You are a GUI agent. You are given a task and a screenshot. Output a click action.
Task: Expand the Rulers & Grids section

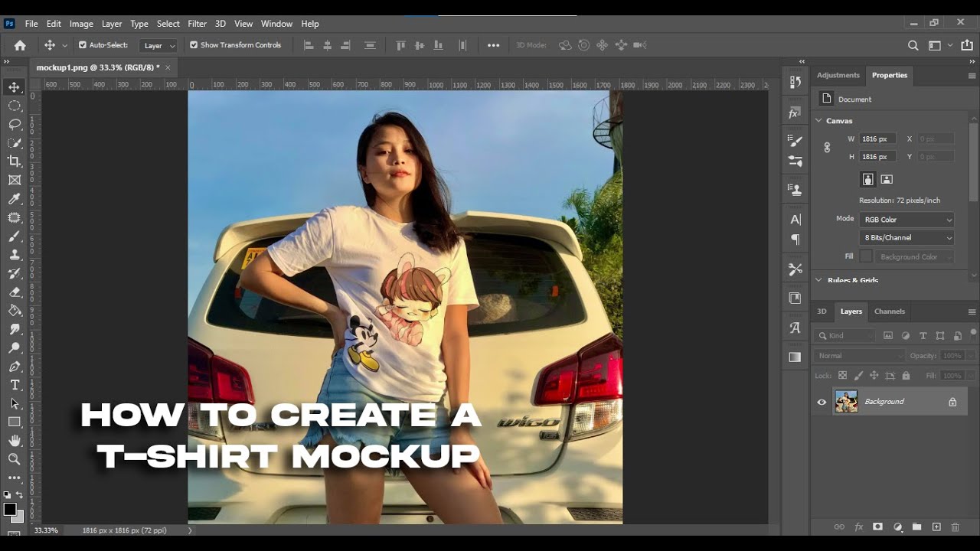[818, 280]
